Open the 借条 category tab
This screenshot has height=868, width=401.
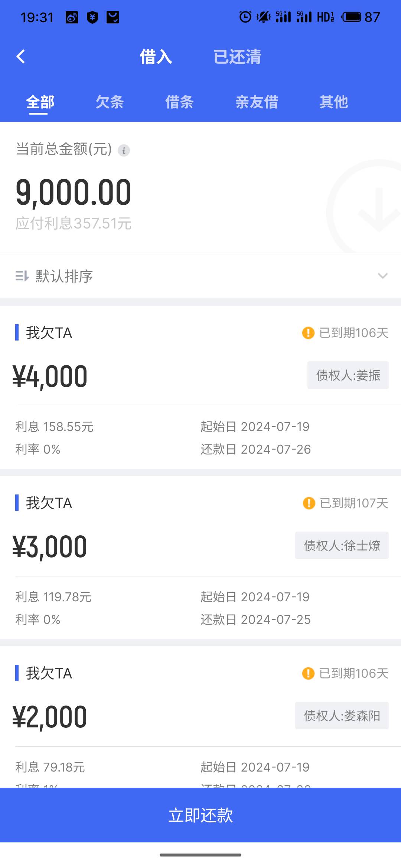point(179,102)
